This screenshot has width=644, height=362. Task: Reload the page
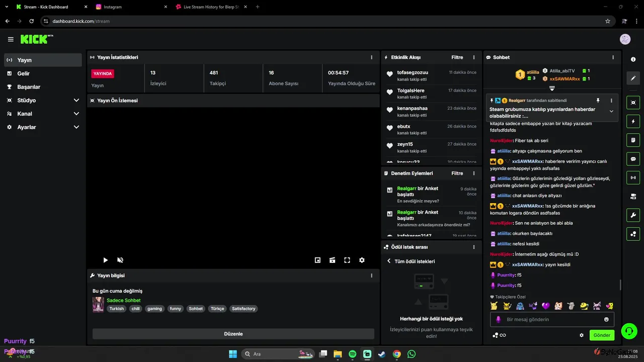click(x=31, y=21)
